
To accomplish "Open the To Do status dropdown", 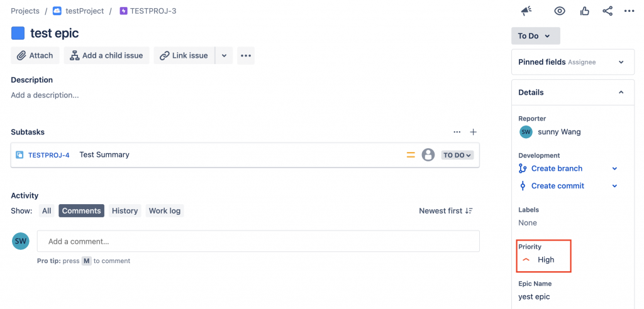I will [x=535, y=36].
